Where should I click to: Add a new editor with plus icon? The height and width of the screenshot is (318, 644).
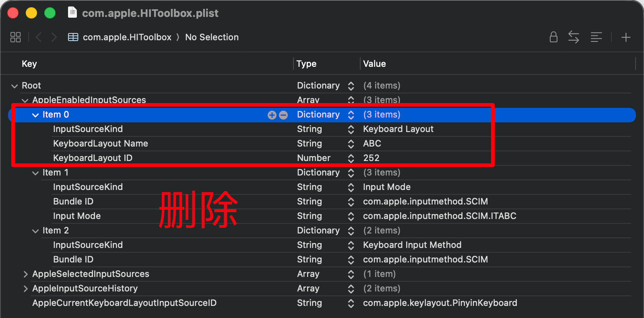pos(625,37)
